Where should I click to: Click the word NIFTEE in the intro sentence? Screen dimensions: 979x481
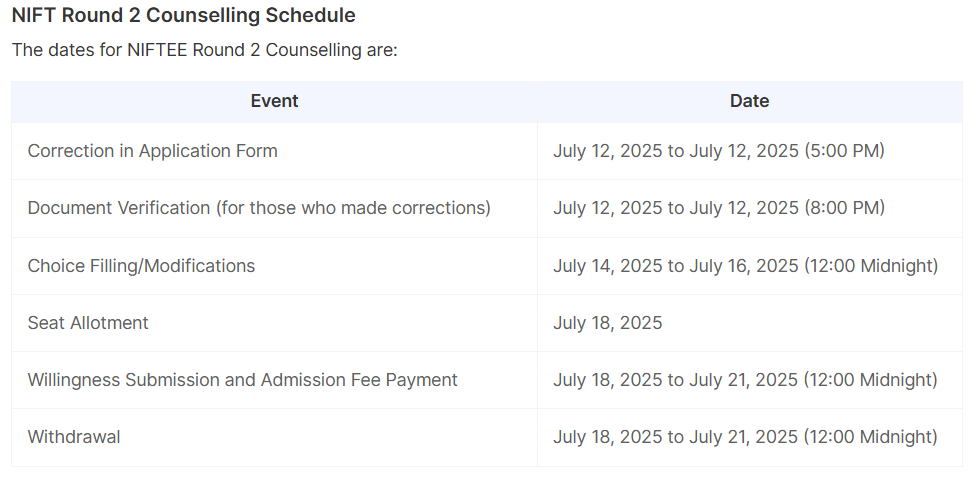pos(157,50)
